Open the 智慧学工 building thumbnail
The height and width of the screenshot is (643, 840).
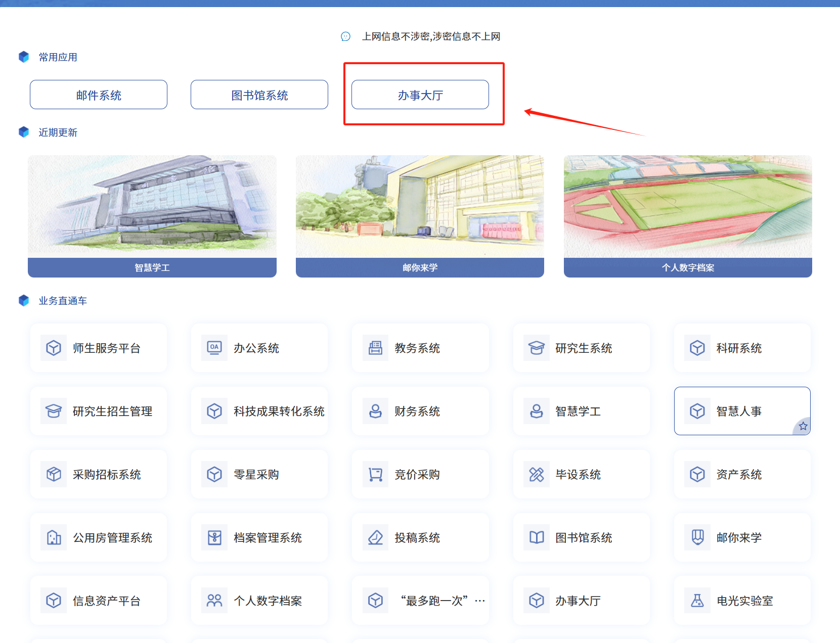click(x=152, y=207)
